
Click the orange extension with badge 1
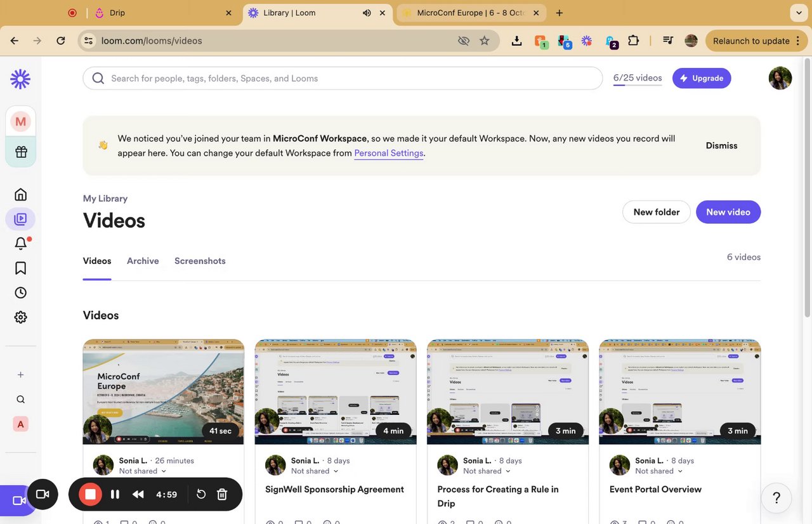(x=540, y=41)
